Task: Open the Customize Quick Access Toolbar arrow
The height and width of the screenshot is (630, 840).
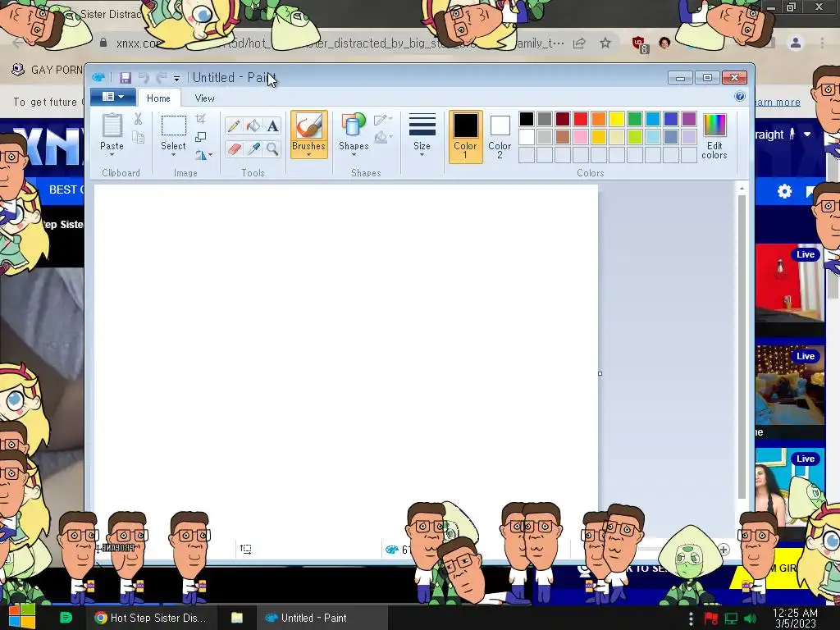Action: click(176, 78)
